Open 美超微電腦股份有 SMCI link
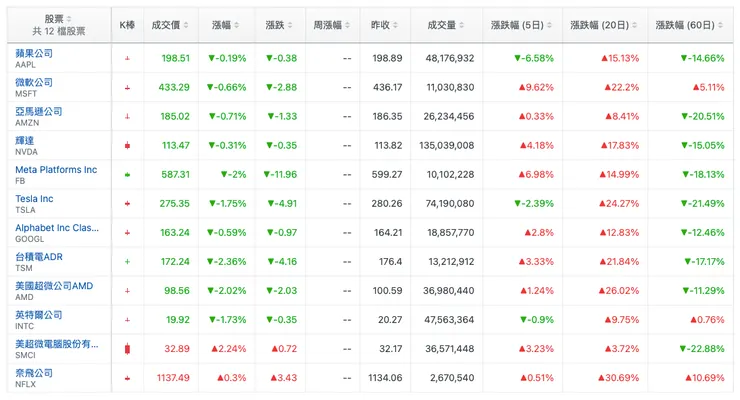This screenshot has height=400, width=740. (57, 344)
